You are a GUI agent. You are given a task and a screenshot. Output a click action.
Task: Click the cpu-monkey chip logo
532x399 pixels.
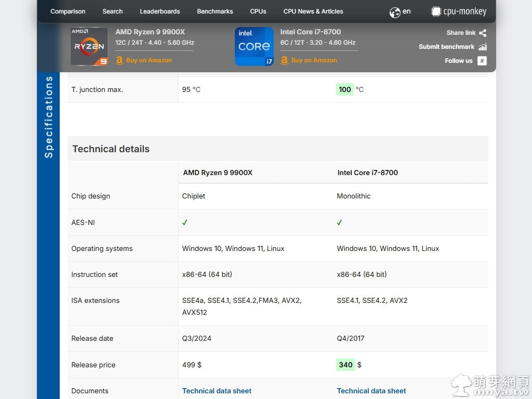[436, 11]
